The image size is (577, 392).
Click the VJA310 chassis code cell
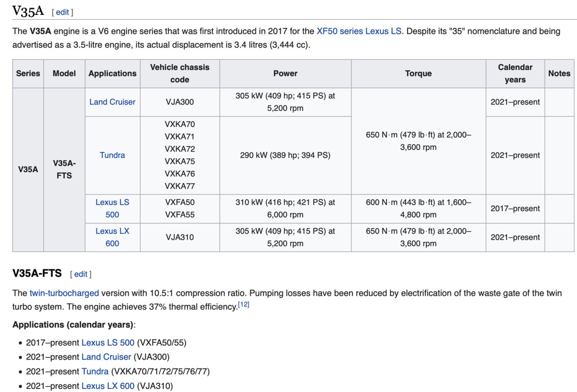click(x=180, y=237)
